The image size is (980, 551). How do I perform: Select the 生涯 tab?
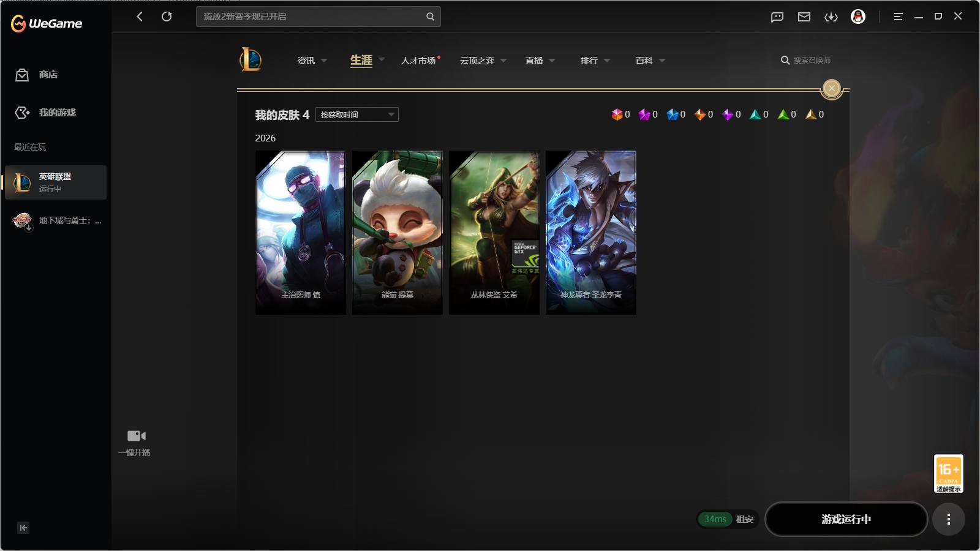tap(361, 60)
